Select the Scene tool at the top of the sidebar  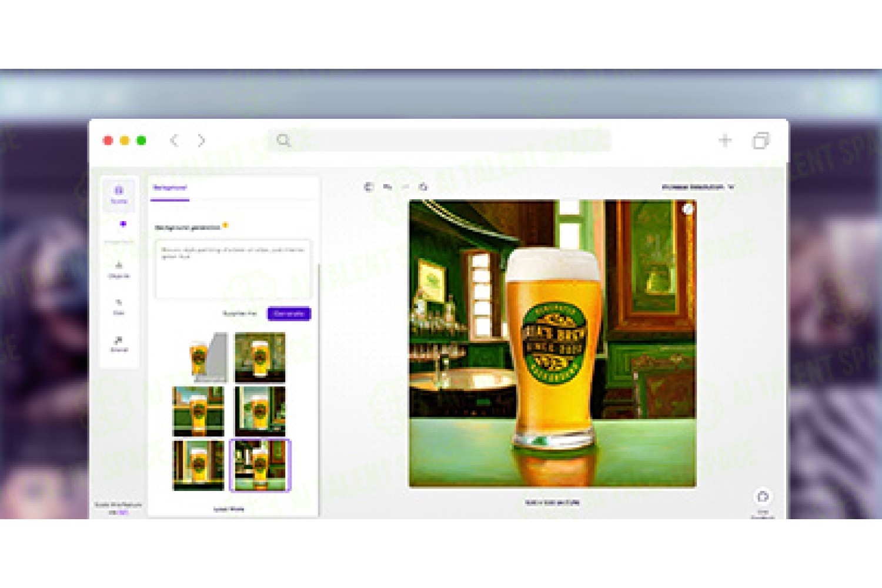(x=119, y=195)
